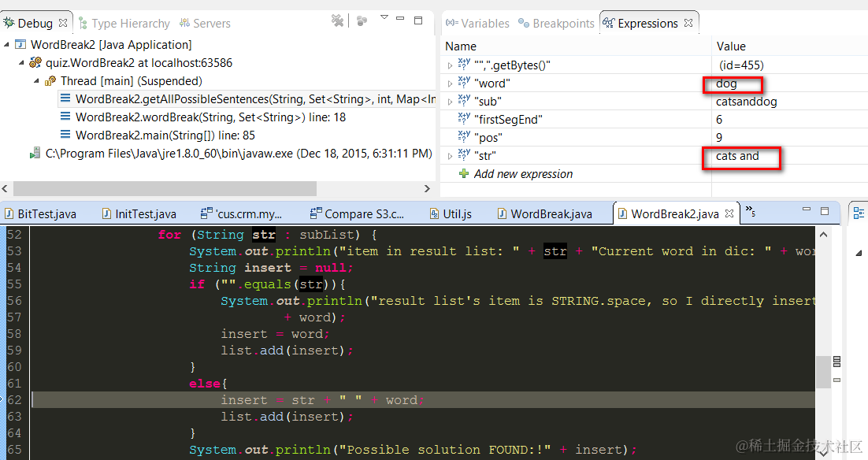868x460 pixels.
Task: Minimize the Debug view panel
Action: (400, 18)
